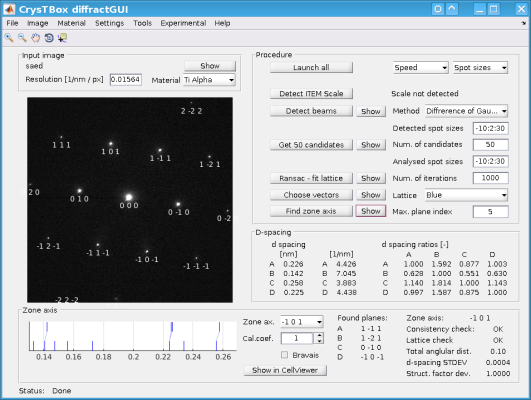Click the Rotate 3D toolbar icon
The width and height of the screenshot is (531, 400).
[49, 38]
